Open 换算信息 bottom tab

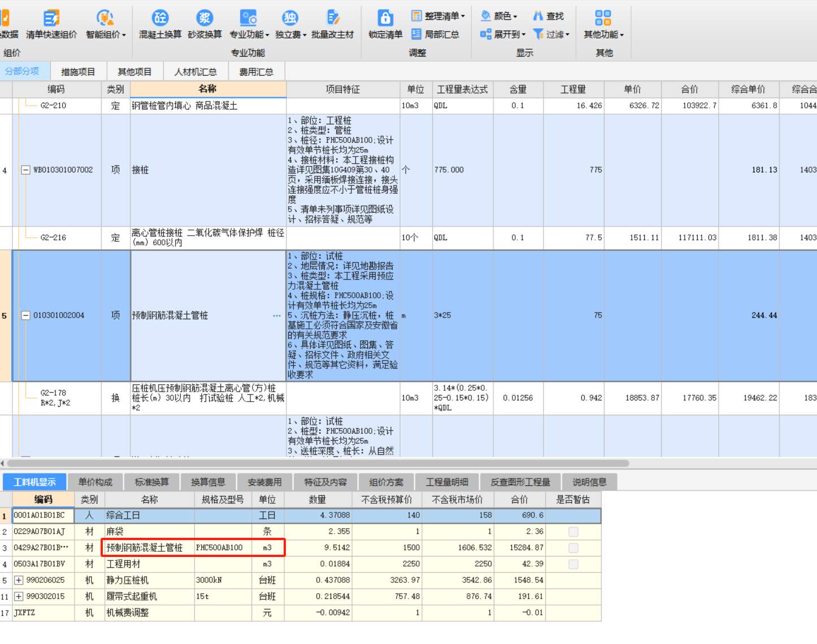208,482
